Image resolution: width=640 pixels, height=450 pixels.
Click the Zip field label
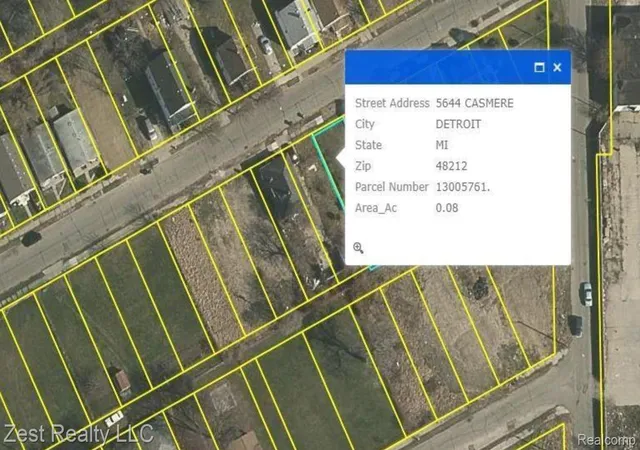[363, 166]
